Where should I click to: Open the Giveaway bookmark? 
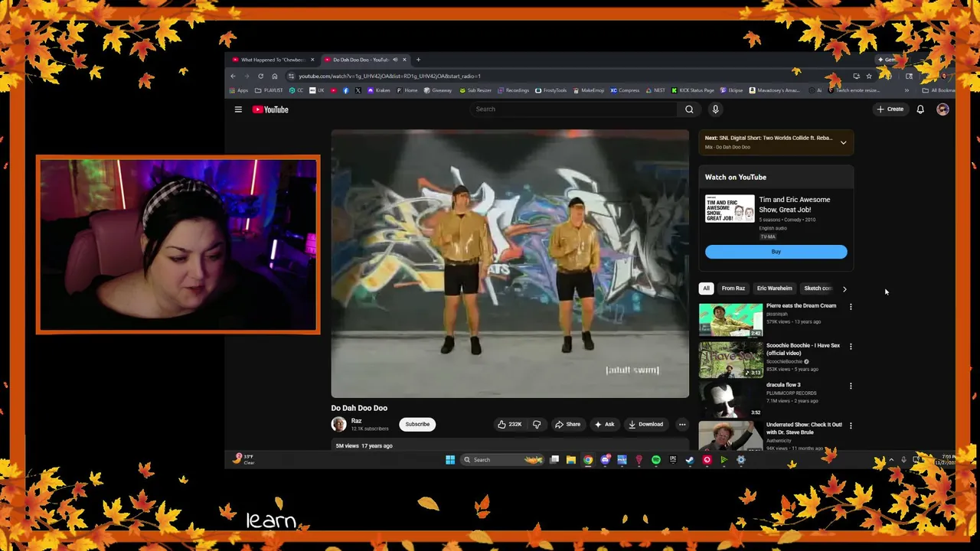tap(437, 90)
